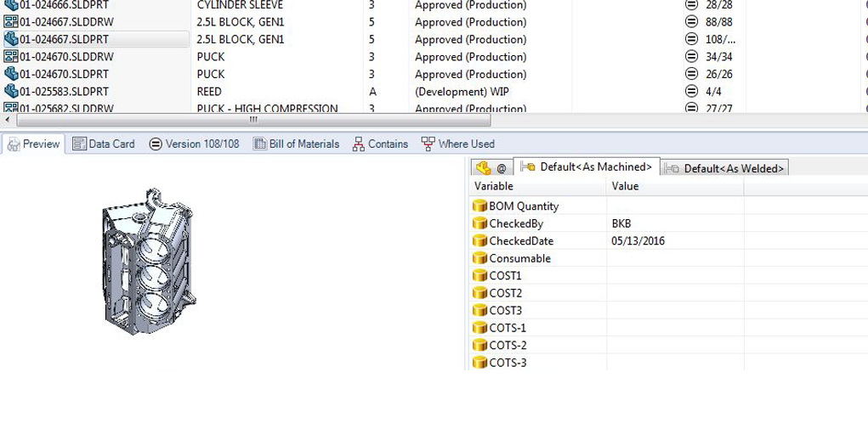Click part icon of 01-024667.SLDPRT
The height and width of the screenshot is (423, 868).
tap(10, 39)
